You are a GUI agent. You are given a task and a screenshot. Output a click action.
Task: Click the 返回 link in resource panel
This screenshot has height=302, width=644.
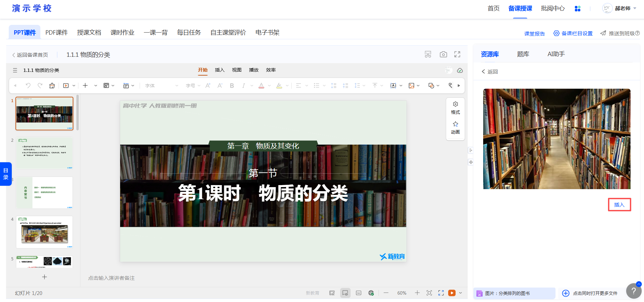[490, 72]
